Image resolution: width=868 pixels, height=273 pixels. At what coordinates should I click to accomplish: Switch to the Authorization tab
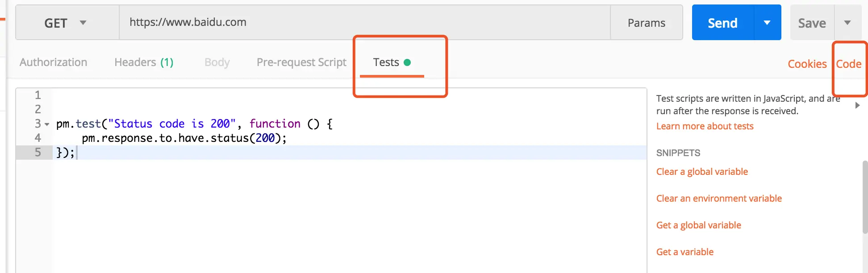pos(54,62)
